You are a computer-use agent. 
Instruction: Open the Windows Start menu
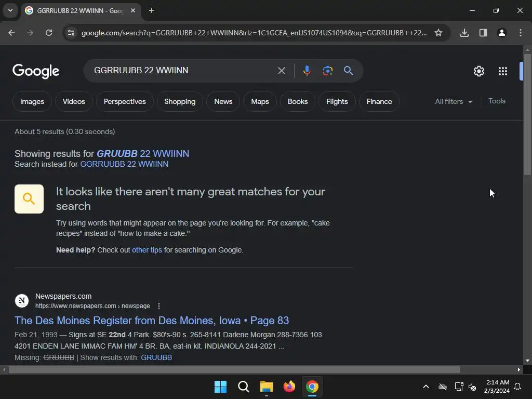[220, 387]
